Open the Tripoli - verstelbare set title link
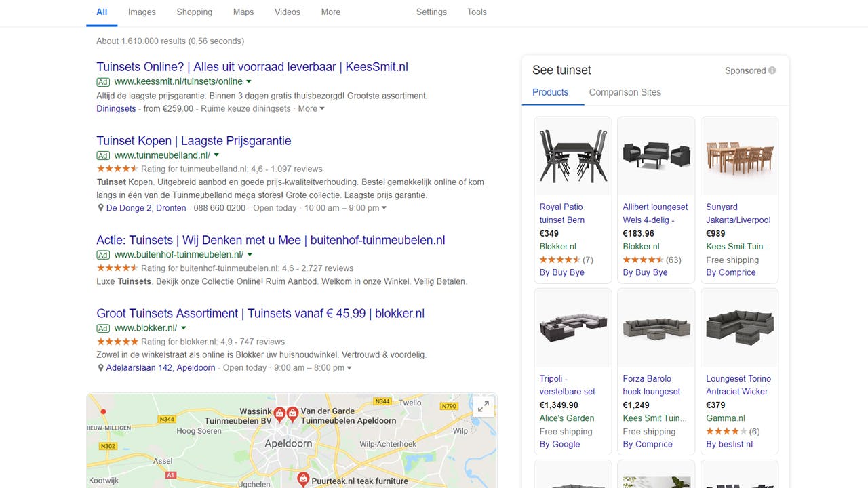This screenshot has height=488, width=868. [x=568, y=385]
